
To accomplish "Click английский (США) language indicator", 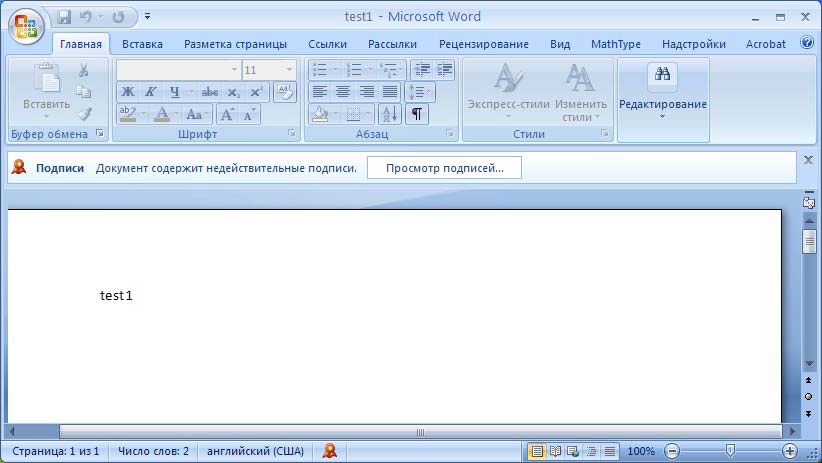I will tap(255, 451).
